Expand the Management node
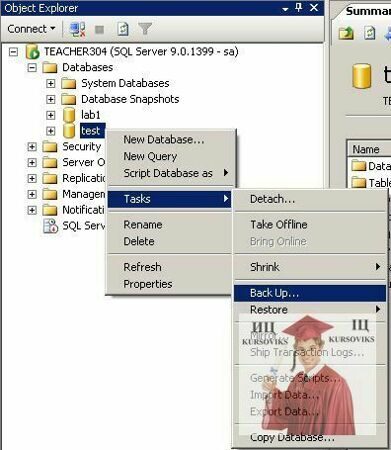Viewport: 391px width, 450px height. pos(32,194)
